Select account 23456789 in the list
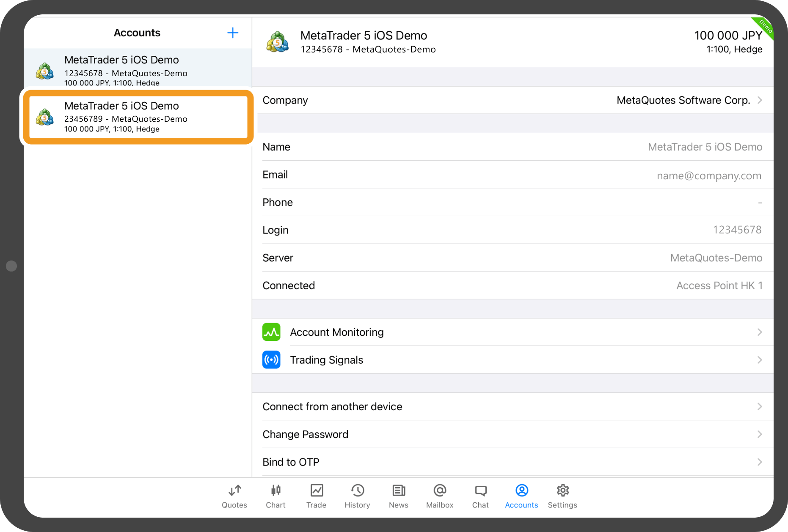Image resolution: width=788 pixels, height=532 pixels. pos(138,117)
